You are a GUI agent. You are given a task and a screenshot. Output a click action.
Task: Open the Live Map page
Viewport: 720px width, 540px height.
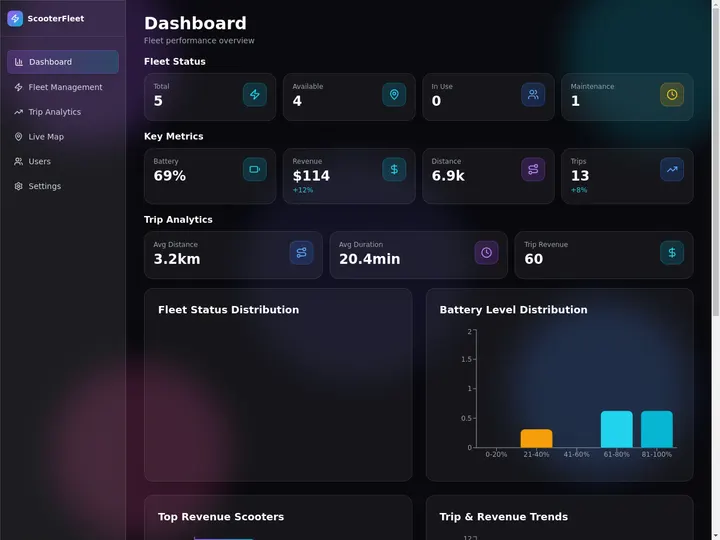coord(63,137)
